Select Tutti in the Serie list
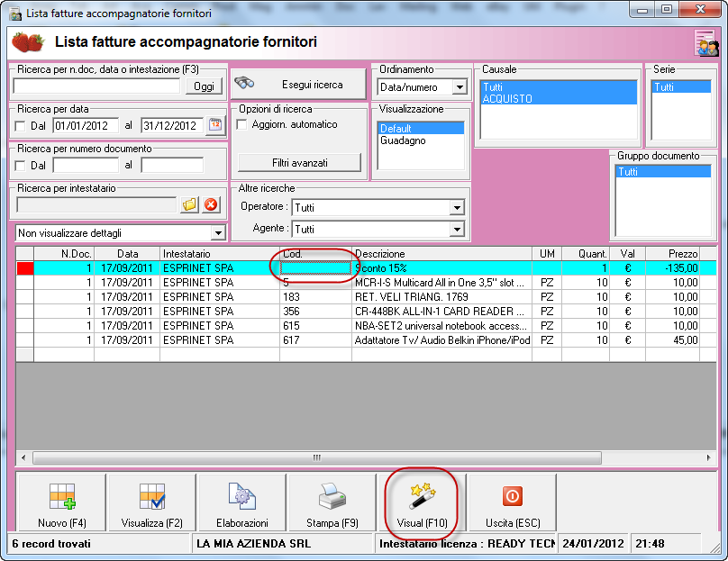Screen dimensions: 728x561 [681, 86]
